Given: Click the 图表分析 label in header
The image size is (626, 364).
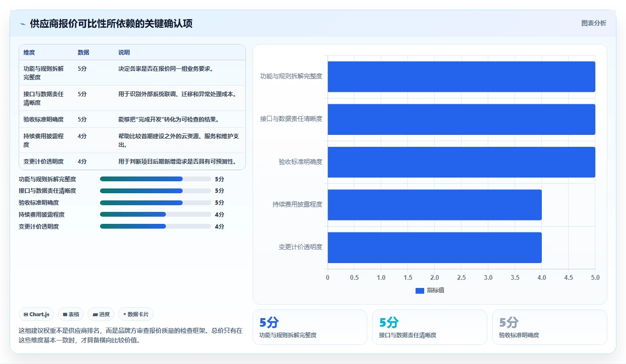Looking at the screenshot, I should click(x=593, y=23).
